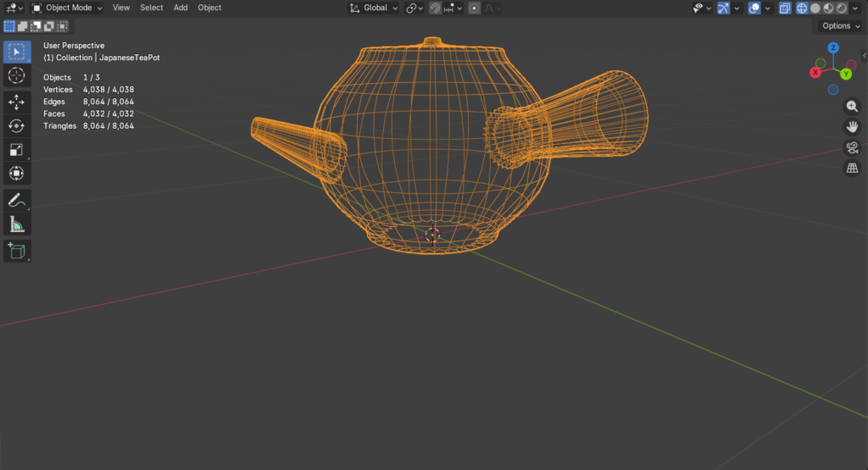Toggle X-ray mode in header
868x470 pixels.
point(784,8)
